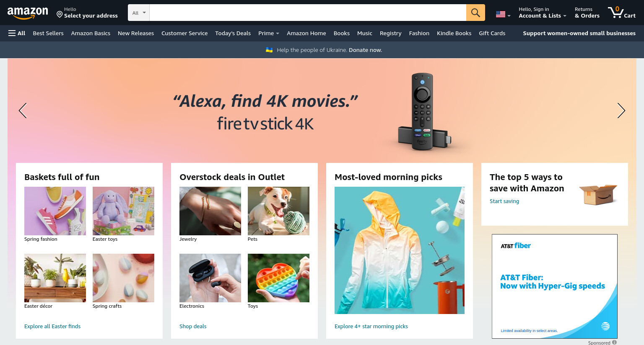This screenshot has width=644, height=345.
Task: Show previous carousel banner
Action: [x=23, y=111]
